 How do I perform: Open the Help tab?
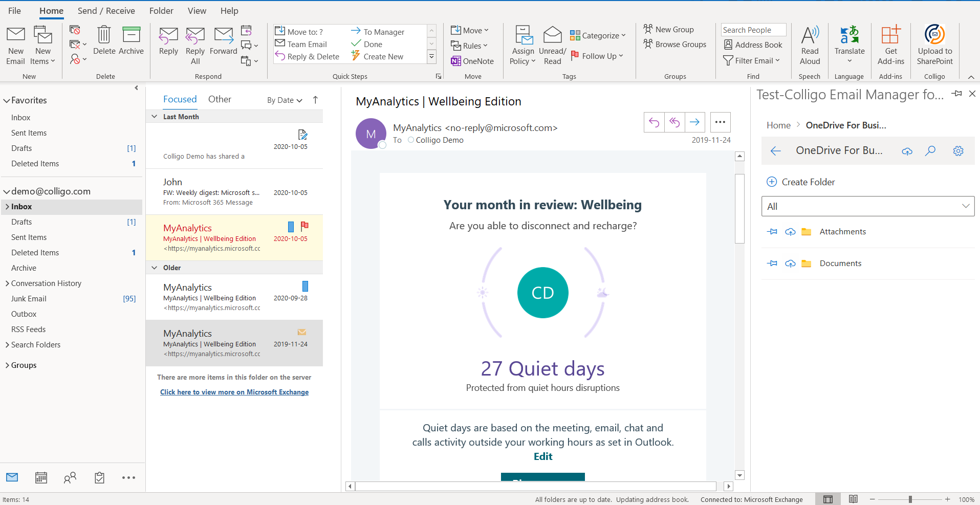point(229,11)
